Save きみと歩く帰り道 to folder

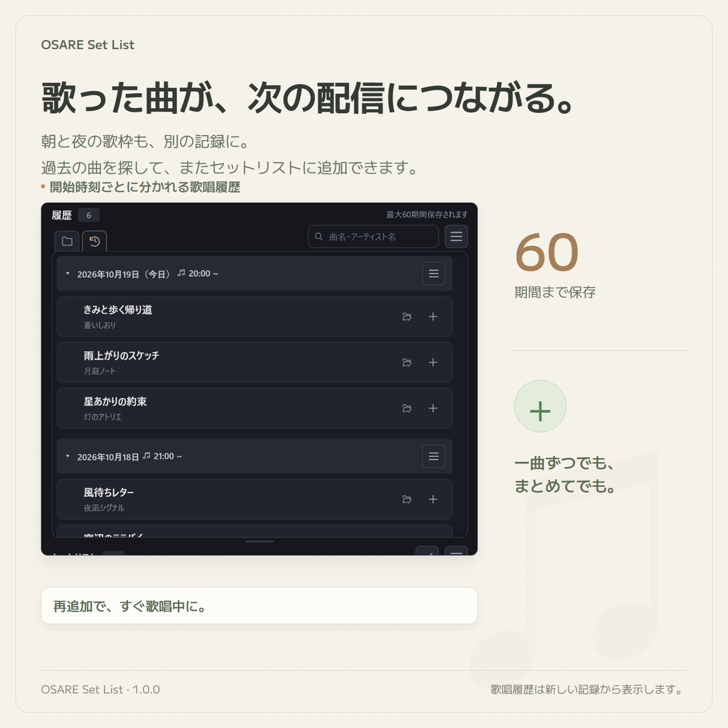pos(407,316)
